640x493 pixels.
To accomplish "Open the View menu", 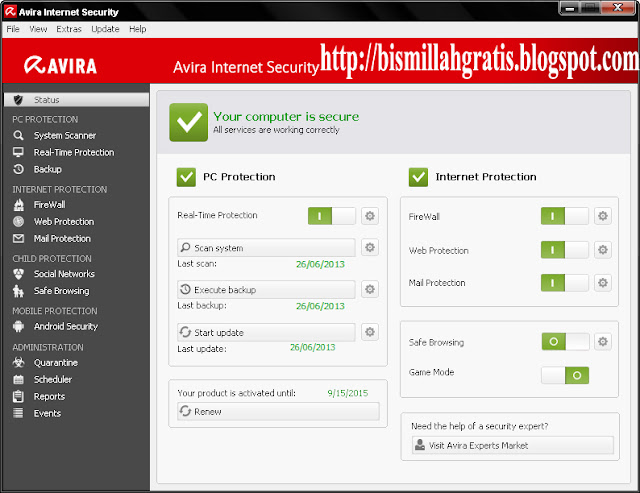I will point(38,29).
